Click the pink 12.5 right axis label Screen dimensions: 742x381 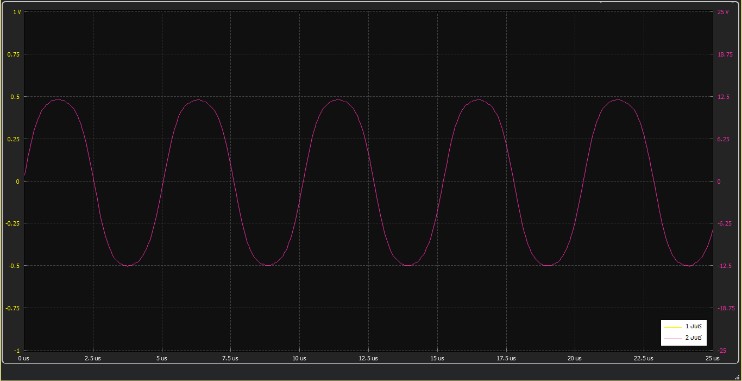pyautogui.click(x=723, y=97)
